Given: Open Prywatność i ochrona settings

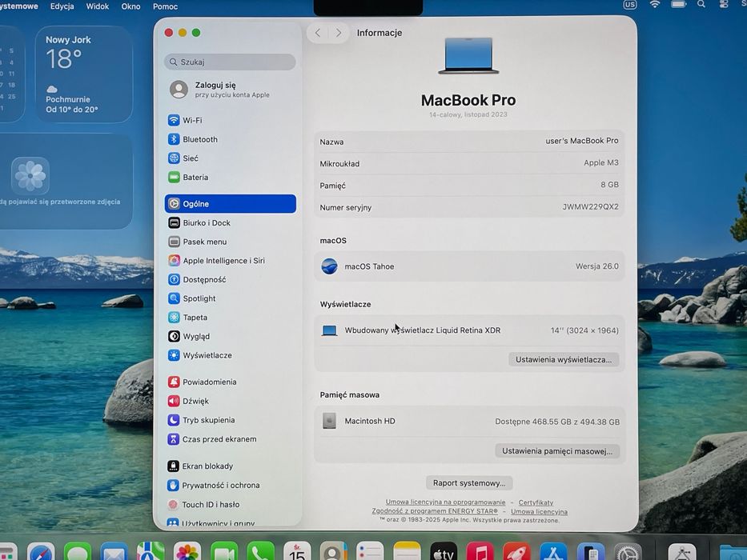Looking at the screenshot, I should (214, 486).
